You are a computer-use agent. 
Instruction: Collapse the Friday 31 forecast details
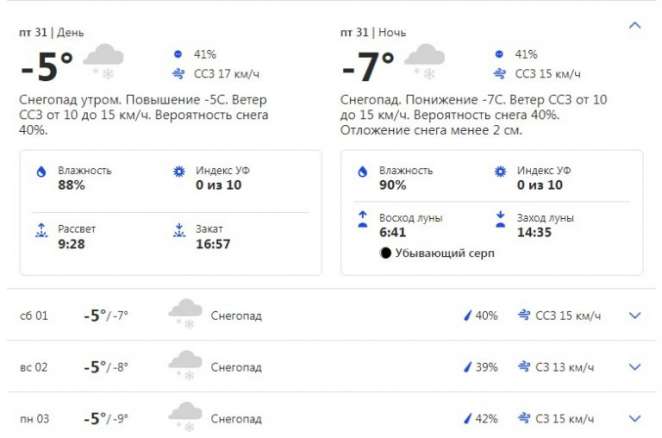(x=633, y=24)
